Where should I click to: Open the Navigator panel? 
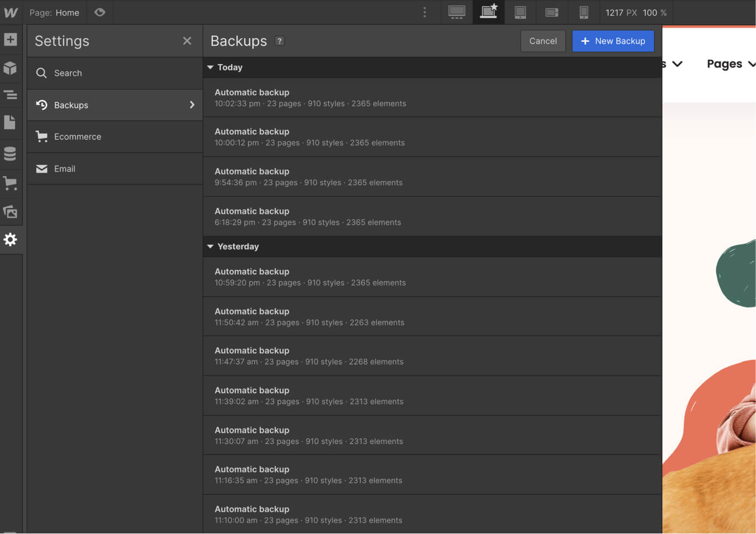pos(11,94)
